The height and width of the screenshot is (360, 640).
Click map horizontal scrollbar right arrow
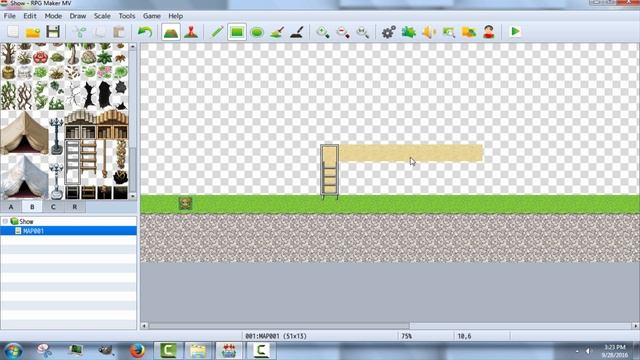pyautogui.click(x=636, y=326)
